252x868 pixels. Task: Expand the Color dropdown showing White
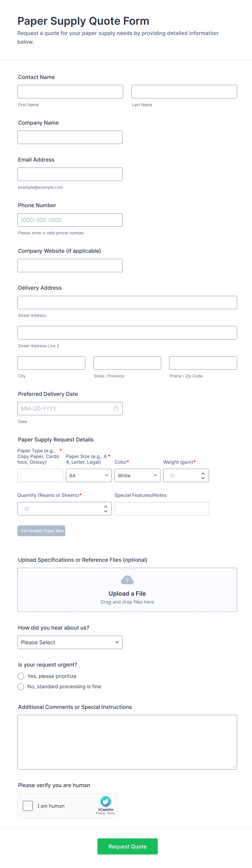point(137,475)
